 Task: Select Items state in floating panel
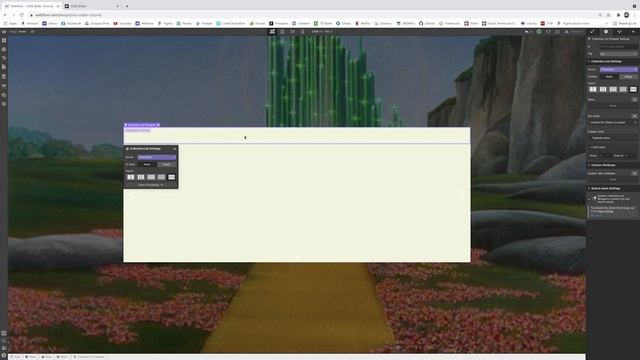(147, 164)
